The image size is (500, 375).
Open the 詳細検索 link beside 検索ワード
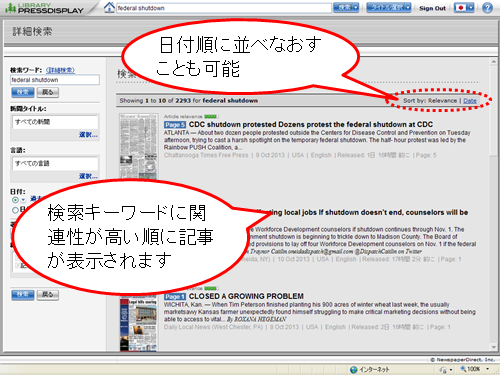click(x=60, y=70)
